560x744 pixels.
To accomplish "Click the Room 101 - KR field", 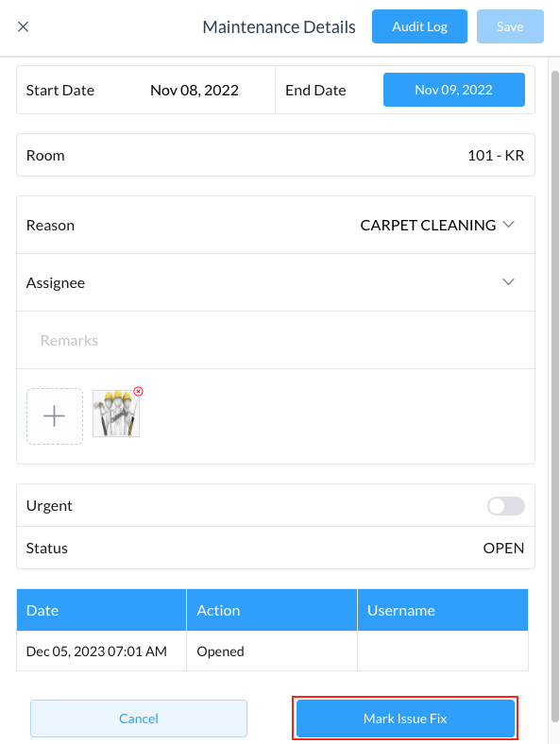I will pos(276,155).
